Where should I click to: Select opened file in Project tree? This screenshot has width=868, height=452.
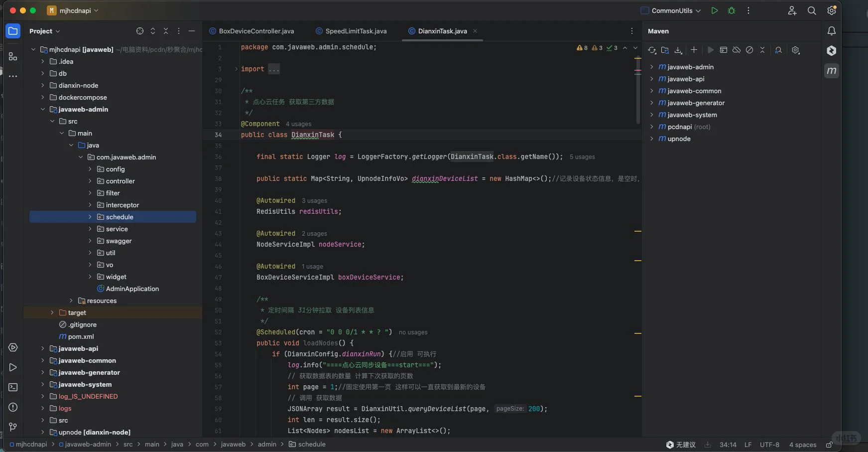coord(140,31)
